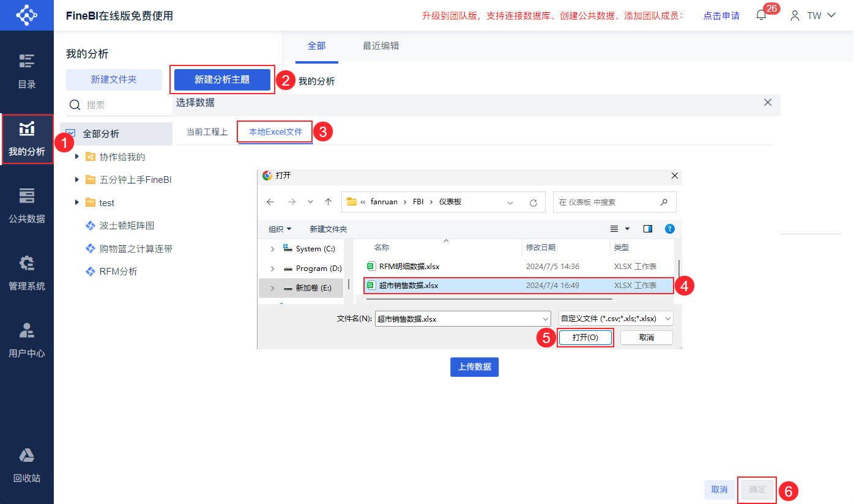Switch to the 全部 tab
854x504 pixels.
coord(316,46)
